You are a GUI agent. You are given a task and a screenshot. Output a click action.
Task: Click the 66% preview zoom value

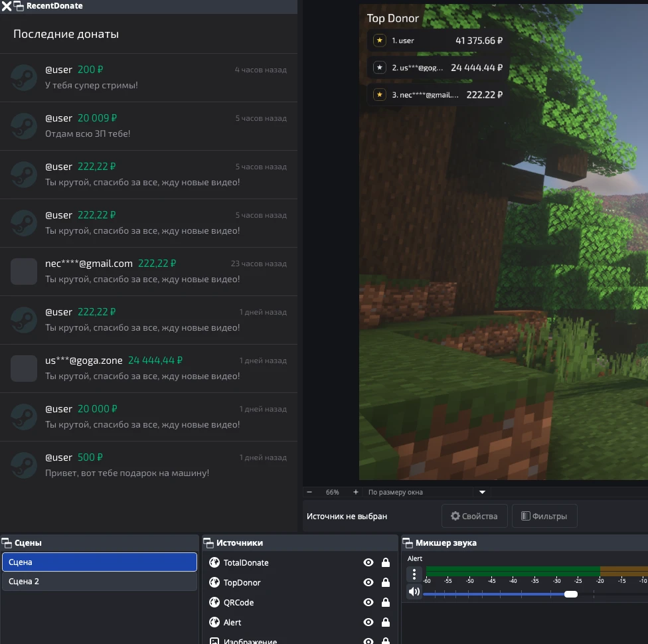pos(332,492)
